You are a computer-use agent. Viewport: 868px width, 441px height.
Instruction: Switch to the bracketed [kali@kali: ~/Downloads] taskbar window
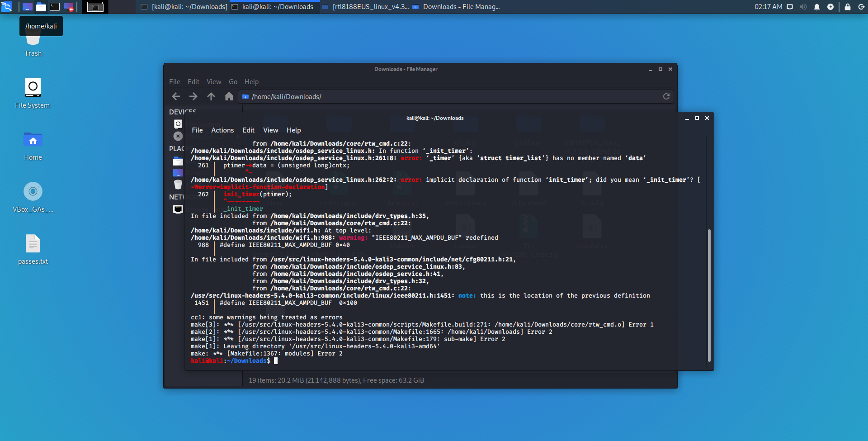184,7
